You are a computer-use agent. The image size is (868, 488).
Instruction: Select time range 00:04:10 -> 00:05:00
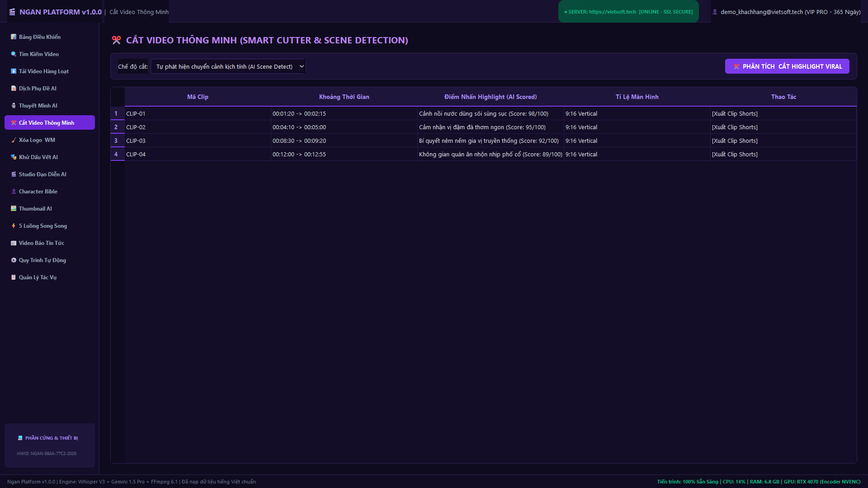pos(344,127)
